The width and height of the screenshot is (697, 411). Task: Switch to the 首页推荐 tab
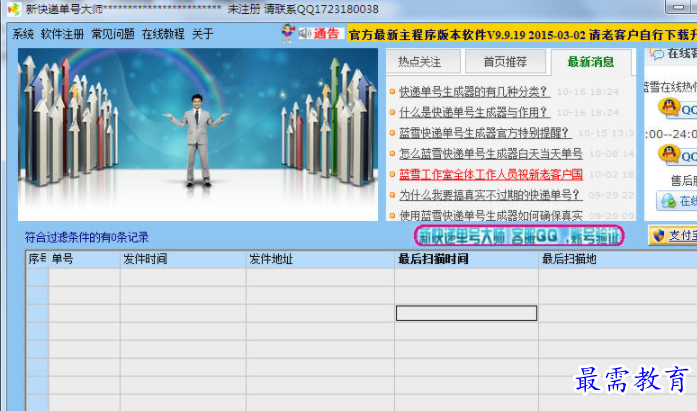pyautogui.click(x=505, y=61)
